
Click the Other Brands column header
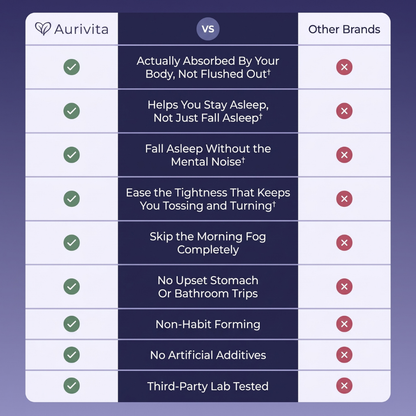(x=344, y=29)
